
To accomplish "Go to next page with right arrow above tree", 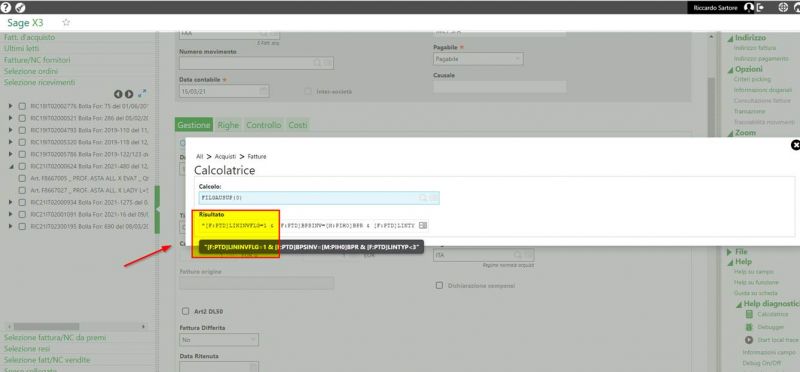I will point(129,94).
